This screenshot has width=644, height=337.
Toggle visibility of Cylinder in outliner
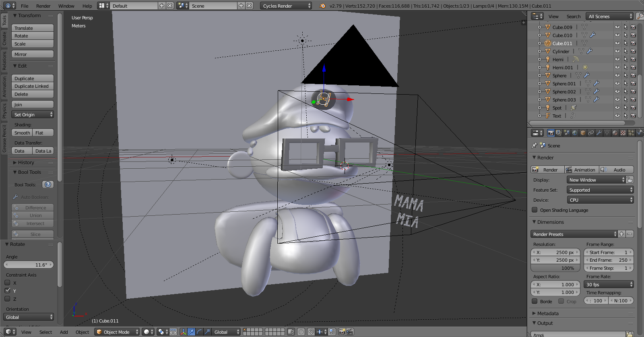click(617, 51)
